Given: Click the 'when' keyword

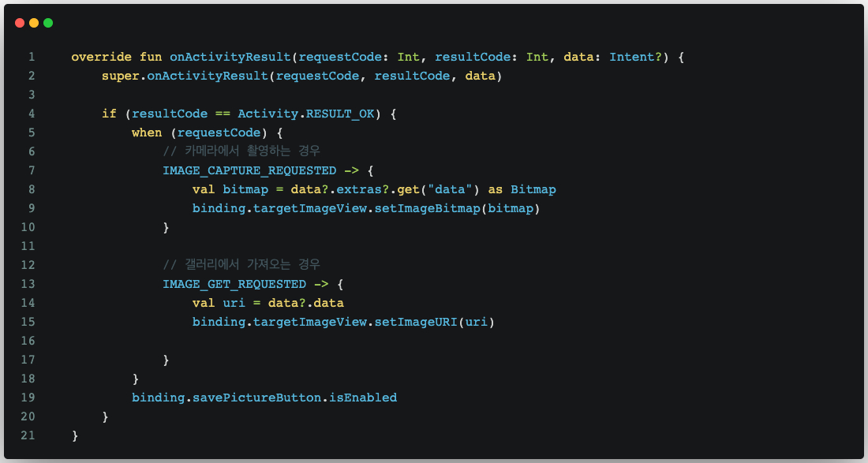Looking at the screenshot, I should 147,133.
